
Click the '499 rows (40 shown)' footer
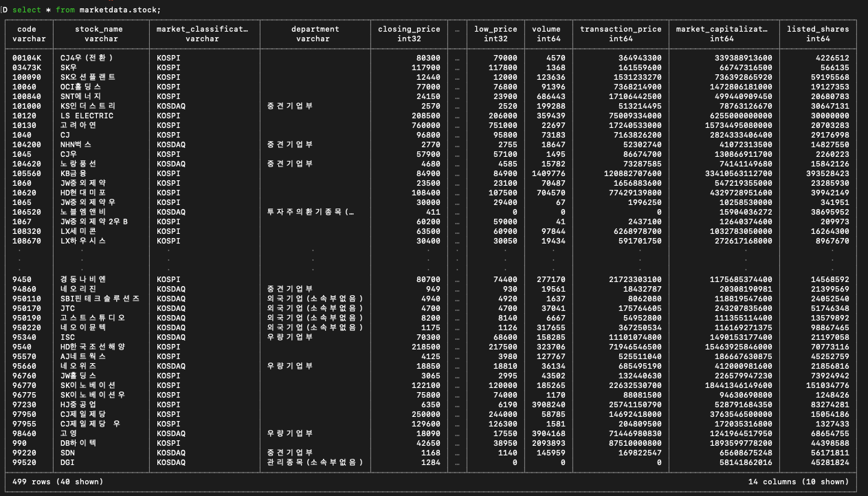point(58,482)
